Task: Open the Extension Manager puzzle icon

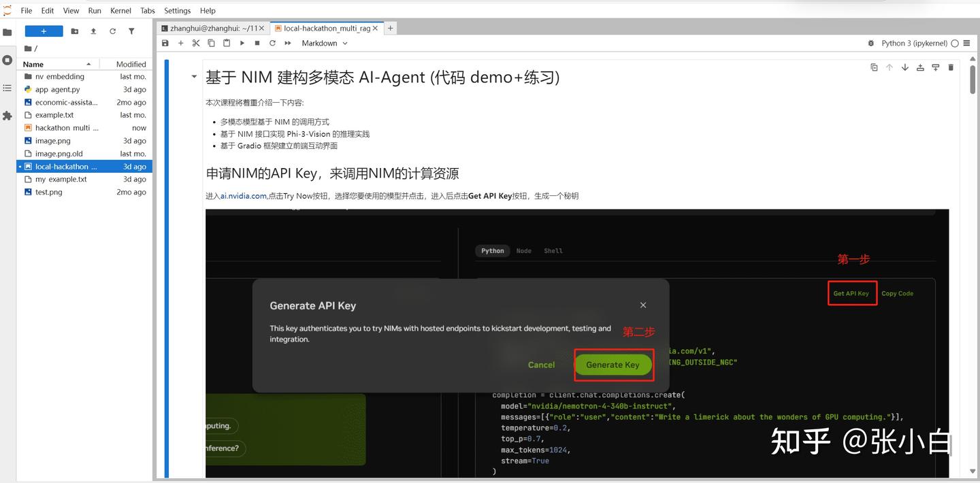Action: click(x=7, y=116)
